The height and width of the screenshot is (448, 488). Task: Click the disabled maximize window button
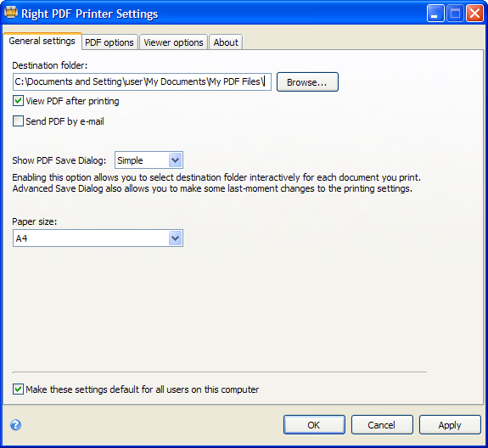(x=455, y=14)
